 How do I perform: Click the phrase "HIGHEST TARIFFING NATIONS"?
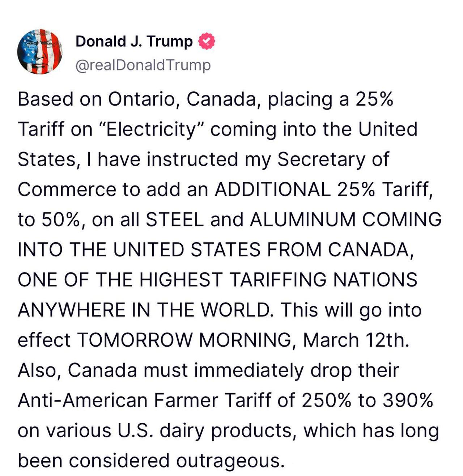coord(278,280)
